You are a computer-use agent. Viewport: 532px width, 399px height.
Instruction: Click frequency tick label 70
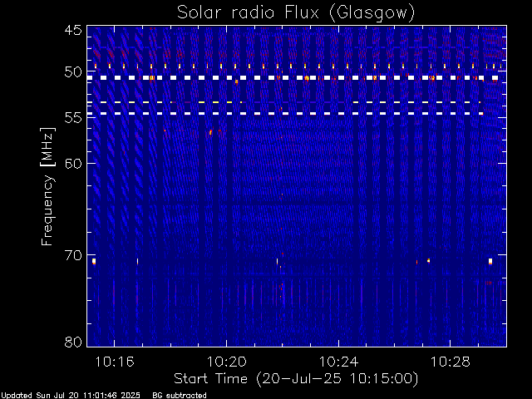click(73, 255)
